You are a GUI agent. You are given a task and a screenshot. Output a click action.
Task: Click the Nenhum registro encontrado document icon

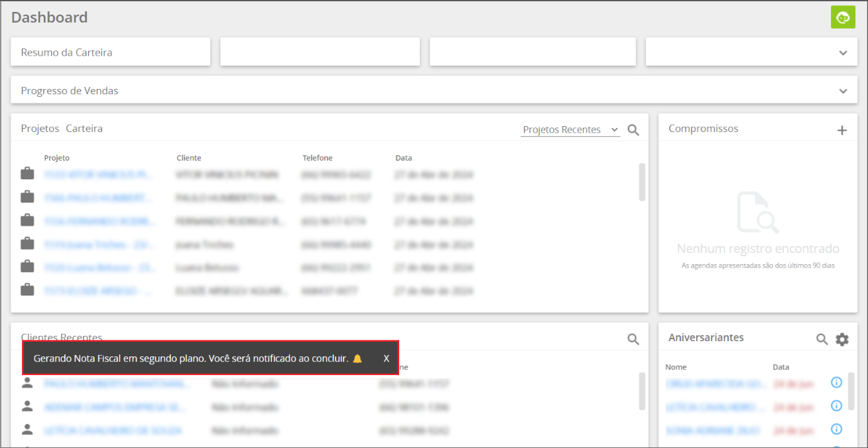pyautogui.click(x=758, y=212)
